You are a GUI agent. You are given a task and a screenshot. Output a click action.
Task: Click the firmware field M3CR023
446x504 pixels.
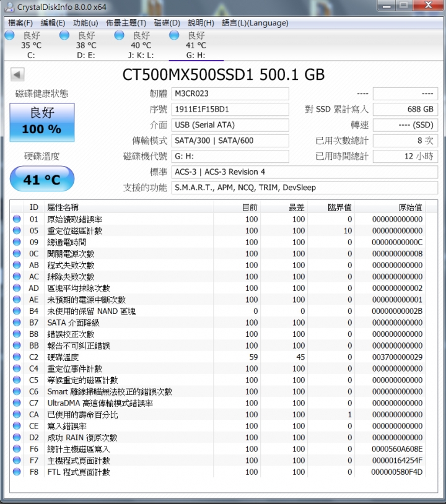(230, 94)
